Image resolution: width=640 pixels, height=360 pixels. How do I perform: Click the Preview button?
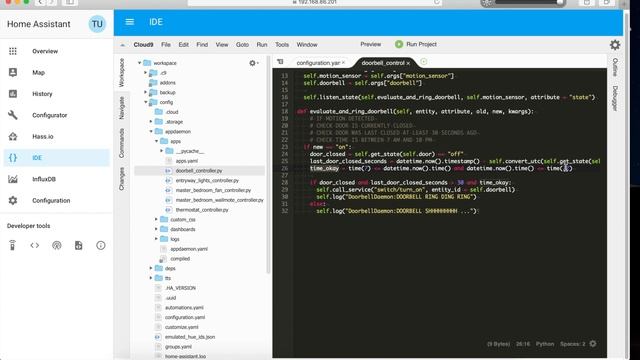coord(370,44)
